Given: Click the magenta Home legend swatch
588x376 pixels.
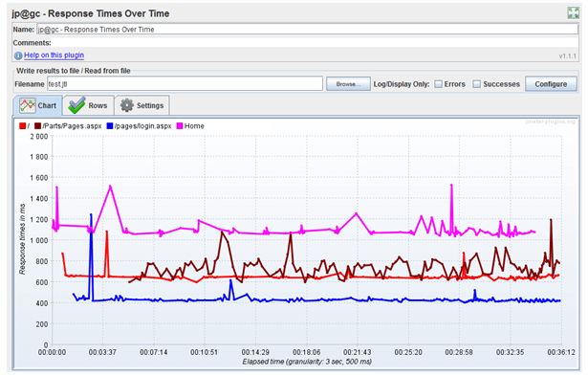Looking at the screenshot, I should (180, 126).
